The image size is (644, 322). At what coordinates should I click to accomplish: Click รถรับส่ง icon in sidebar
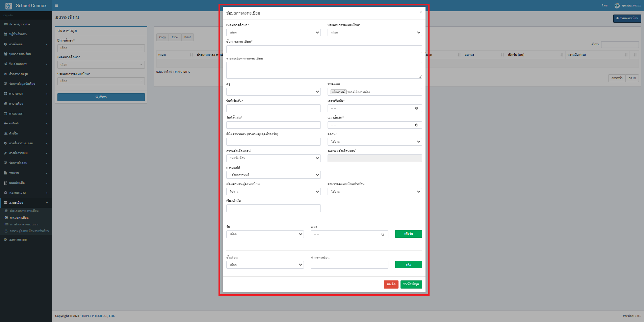click(x=5, y=123)
